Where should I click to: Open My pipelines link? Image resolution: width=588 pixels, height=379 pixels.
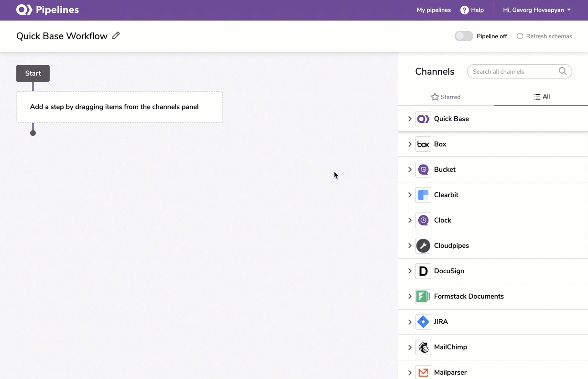click(x=434, y=10)
